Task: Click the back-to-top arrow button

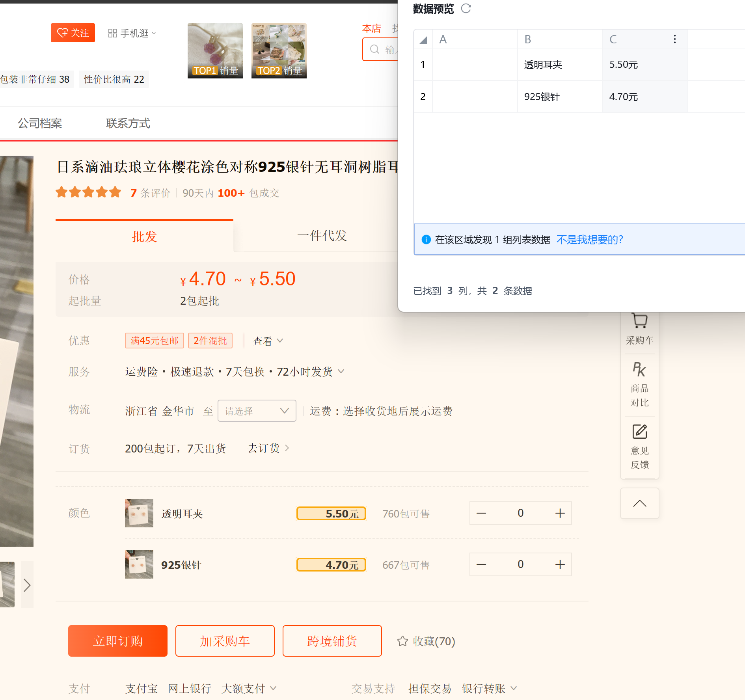Action: coord(639,503)
